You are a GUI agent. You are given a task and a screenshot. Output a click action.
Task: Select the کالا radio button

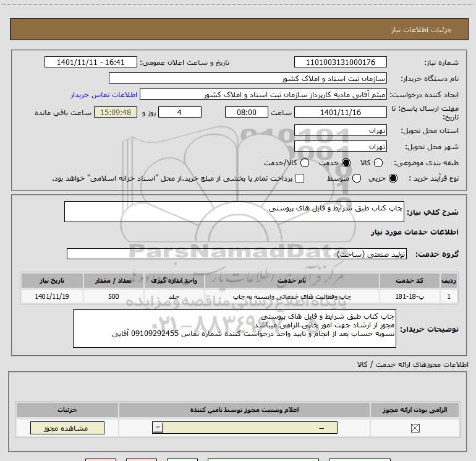pos(378,163)
